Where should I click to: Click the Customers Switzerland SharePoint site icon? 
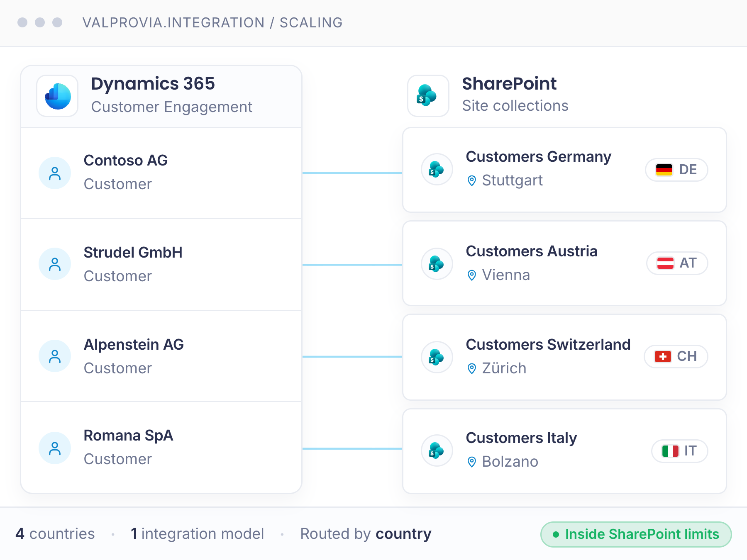pos(437,357)
